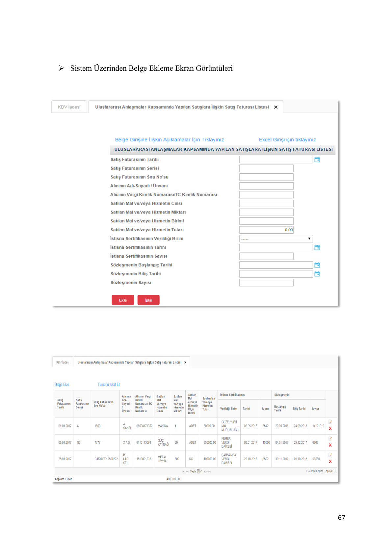This screenshot has height=554, width=392.
Task: Open Excel Girişi için tıklayınız link
Action: [x=287, y=140]
